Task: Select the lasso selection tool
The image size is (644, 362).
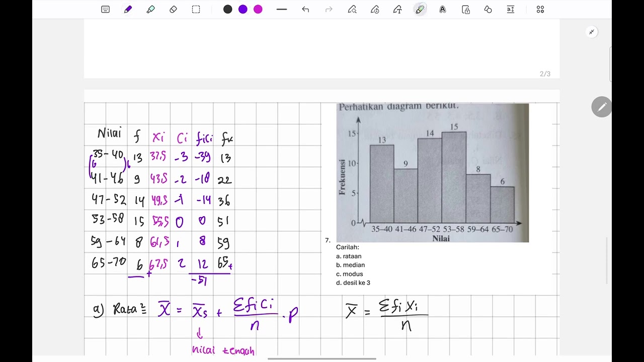Action: (196, 10)
